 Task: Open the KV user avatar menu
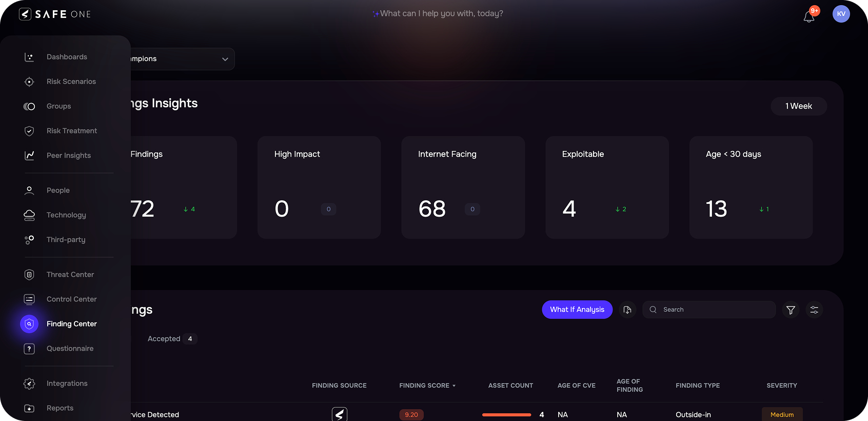click(x=841, y=14)
